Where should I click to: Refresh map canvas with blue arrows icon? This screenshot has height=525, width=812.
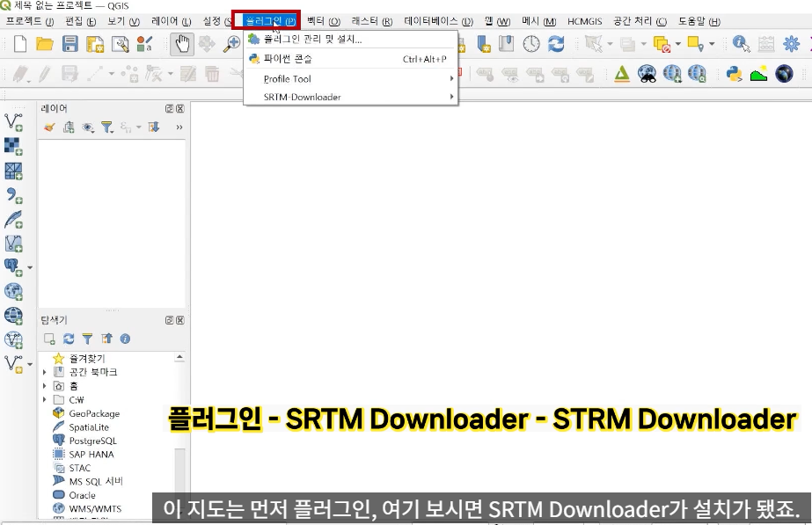[x=556, y=44]
